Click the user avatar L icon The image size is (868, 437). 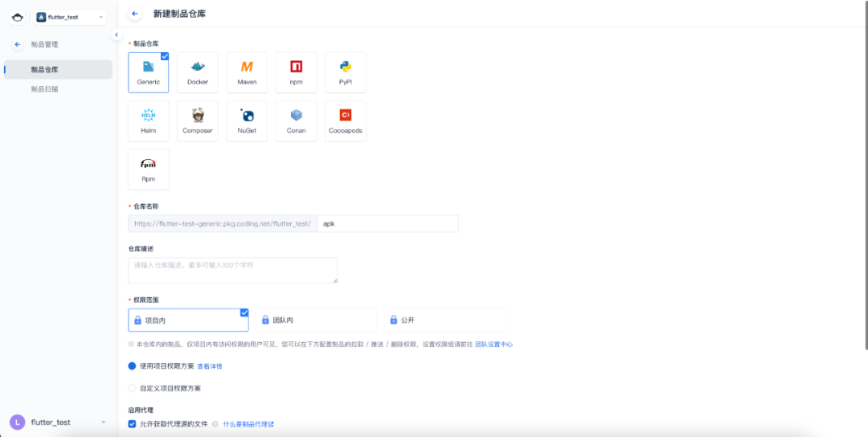17,422
